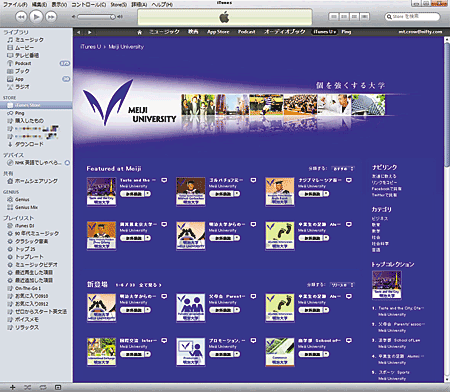Open the account email dropdown in store bar
The width and height of the screenshot is (450, 392).
point(420,32)
